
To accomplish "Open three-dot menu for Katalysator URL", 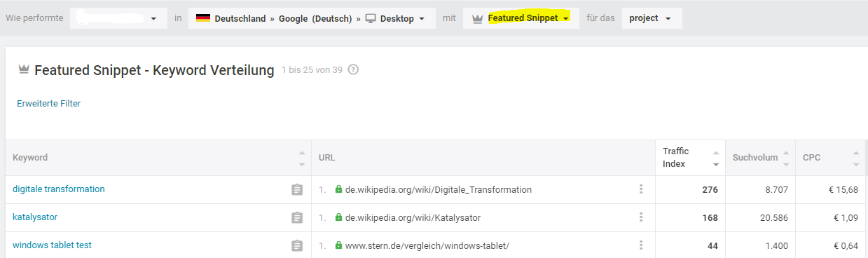I will click(x=640, y=217).
